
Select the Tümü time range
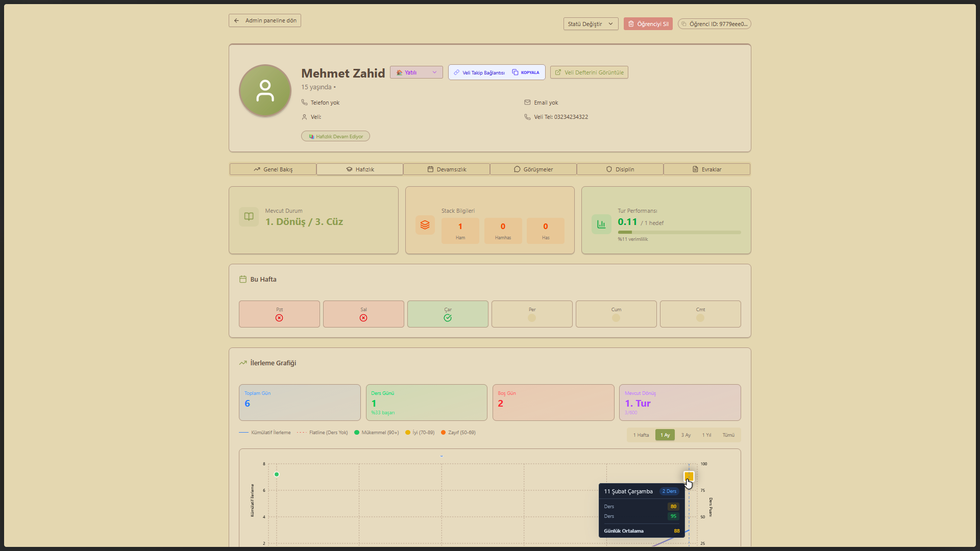728,435
